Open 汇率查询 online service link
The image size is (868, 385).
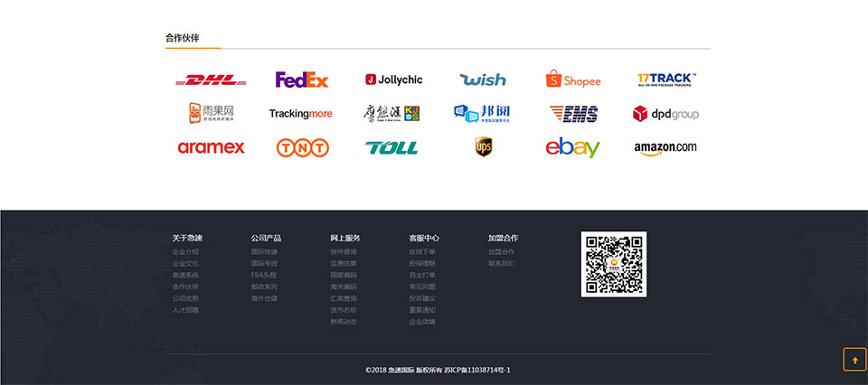click(x=344, y=298)
